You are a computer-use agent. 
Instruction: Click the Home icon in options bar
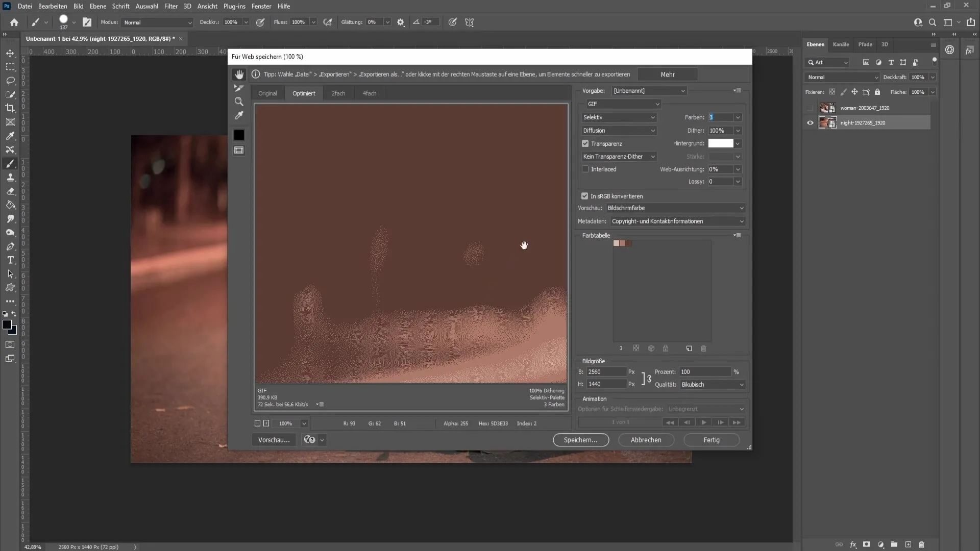click(14, 22)
